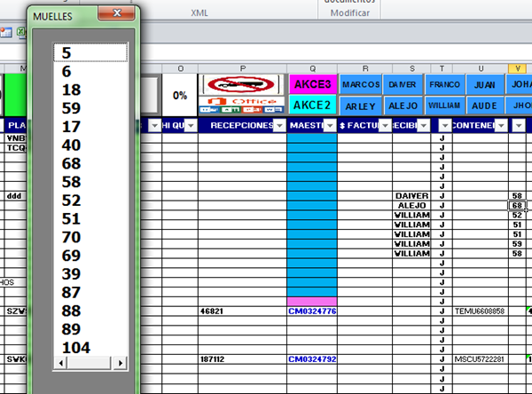Open the CONTENEI filter dropdown
532x394 pixels.
tap(501, 126)
